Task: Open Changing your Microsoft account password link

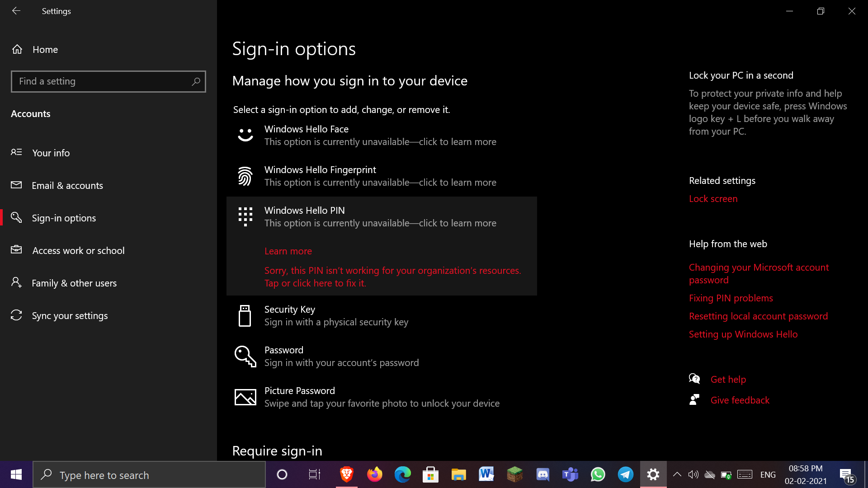Action: click(x=759, y=274)
